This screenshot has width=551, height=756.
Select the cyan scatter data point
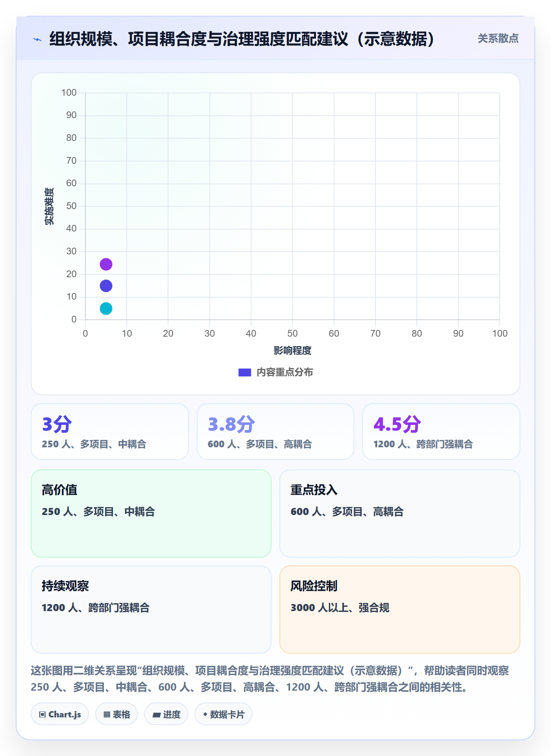(106, 308)
